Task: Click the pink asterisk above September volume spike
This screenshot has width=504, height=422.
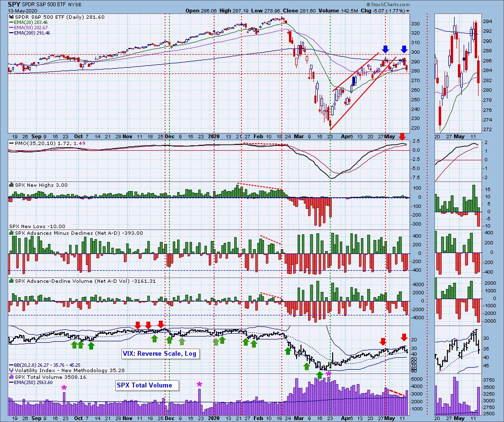Action: 64,388
